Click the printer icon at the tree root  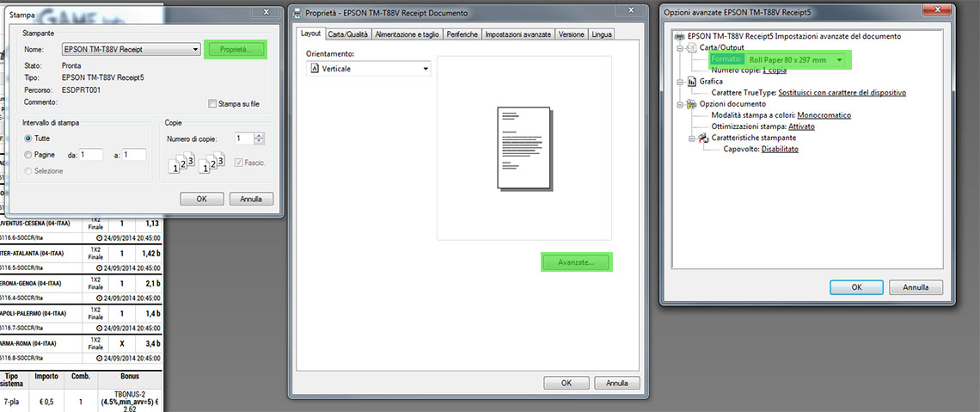(681, 36)
